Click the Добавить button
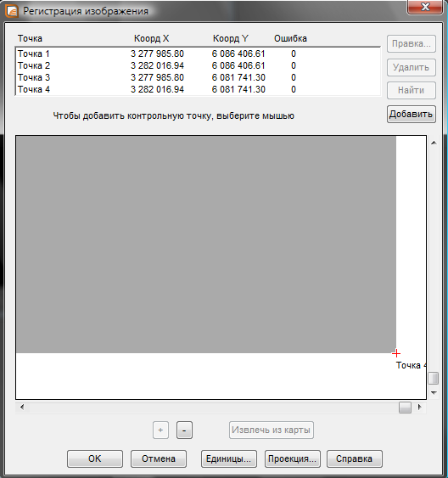The width and height of the screenshot is (448, 478). click(412, 115)
